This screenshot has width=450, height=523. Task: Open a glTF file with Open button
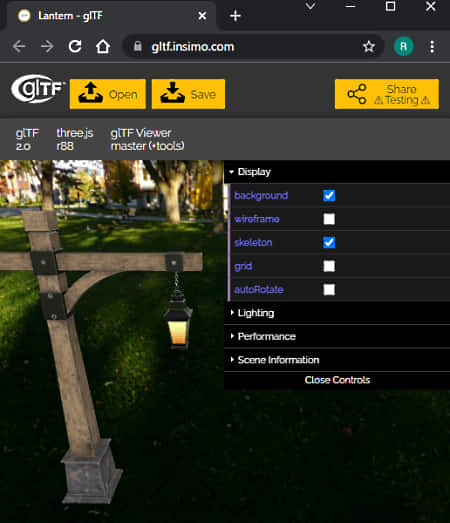[108, 94]
